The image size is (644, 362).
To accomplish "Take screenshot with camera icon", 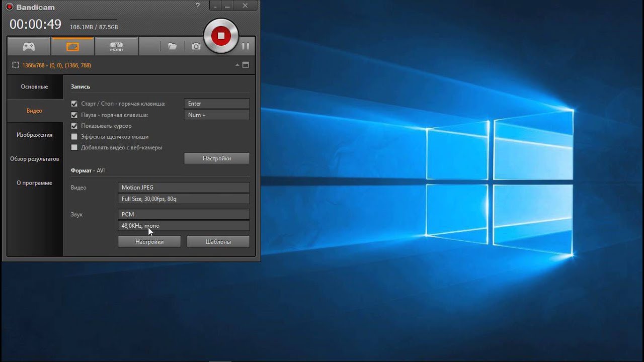I will coord(196,46).
